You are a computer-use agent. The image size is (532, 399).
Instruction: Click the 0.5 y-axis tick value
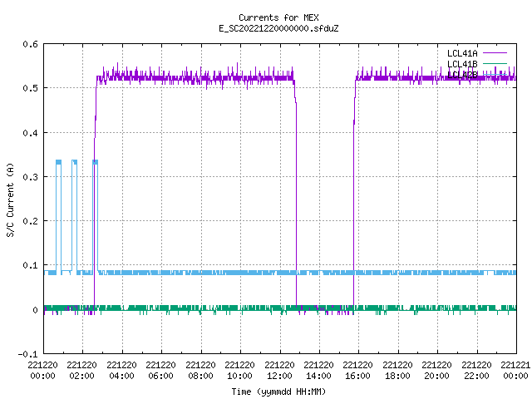coord(30,88)
